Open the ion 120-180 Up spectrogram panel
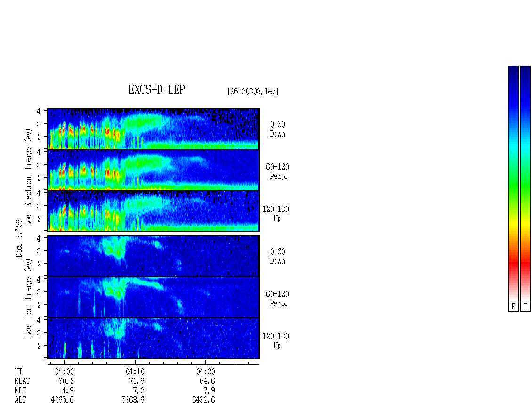This screenshot has width=532, height=412. click(x=153, y=339)
